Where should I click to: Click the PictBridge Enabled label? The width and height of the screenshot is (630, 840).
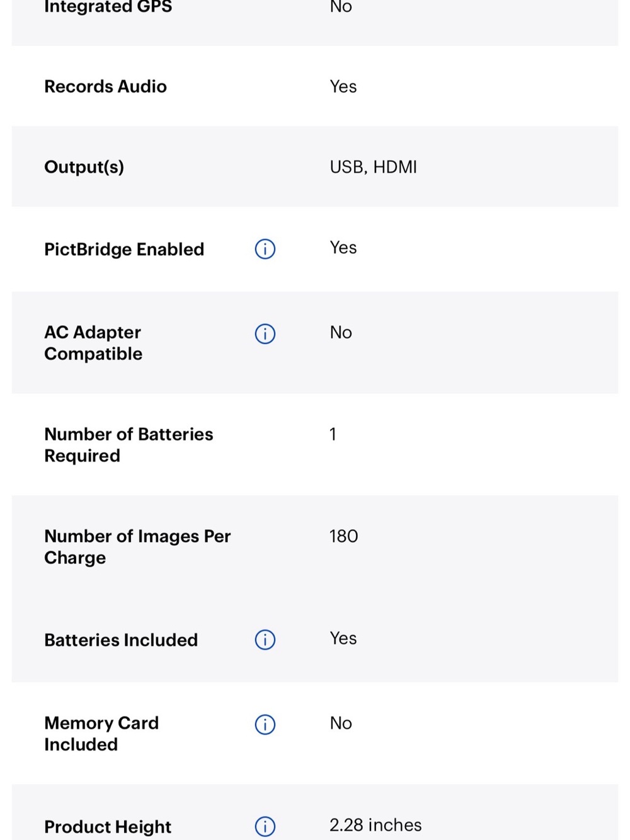[124, 249]
